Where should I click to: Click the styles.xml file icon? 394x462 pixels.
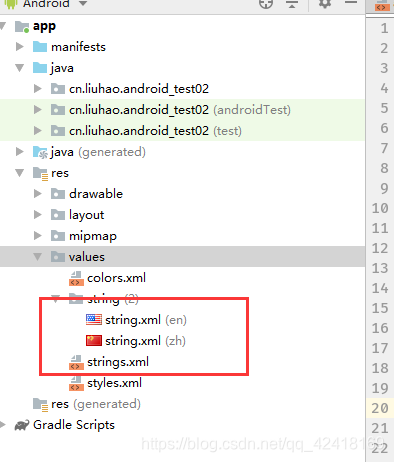76,383
